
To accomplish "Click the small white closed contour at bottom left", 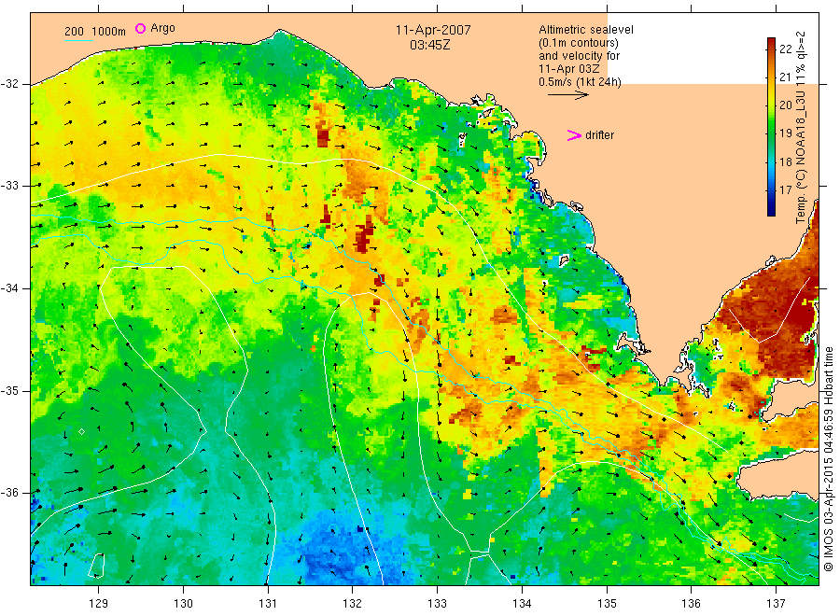I will (96, 566).
